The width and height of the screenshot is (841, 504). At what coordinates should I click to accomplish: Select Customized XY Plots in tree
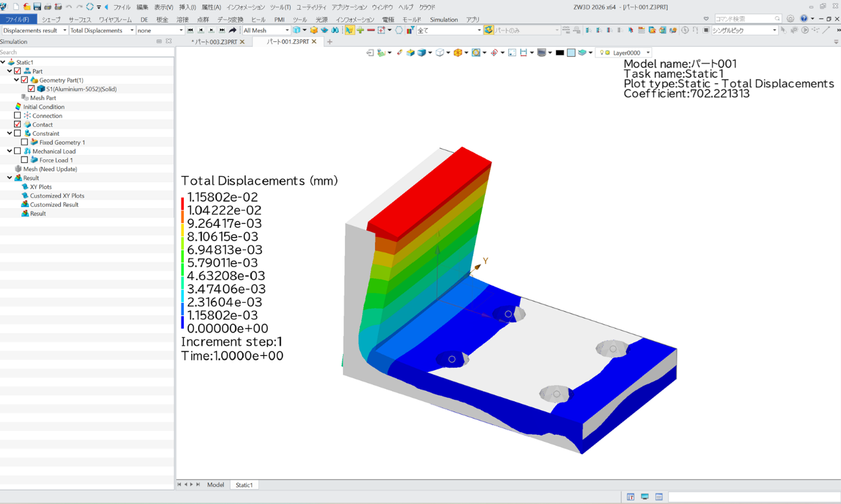click(57, 195)
